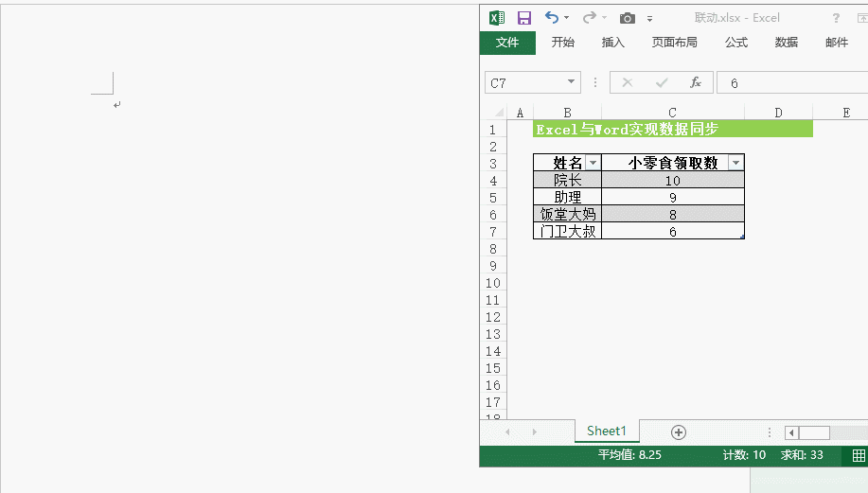
Task: Click the Word document's empty paragraph mark
Action: coord(116,105)
